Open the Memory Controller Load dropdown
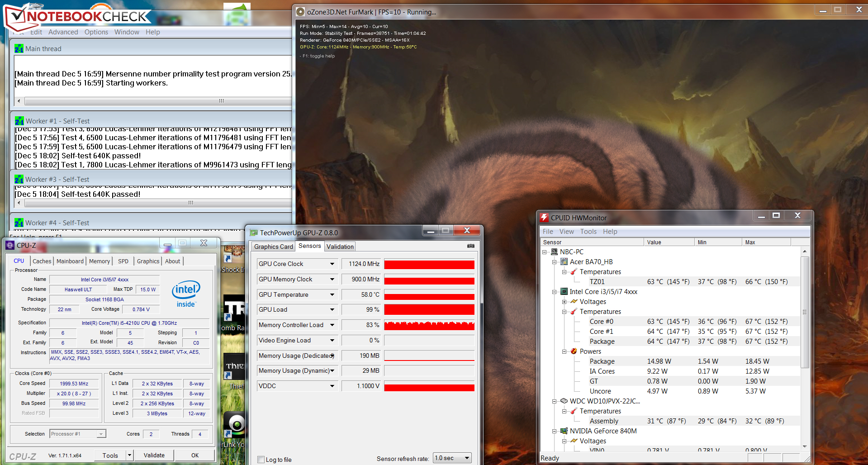Screen dimensions: 868x465 click(x=332, y=325)
